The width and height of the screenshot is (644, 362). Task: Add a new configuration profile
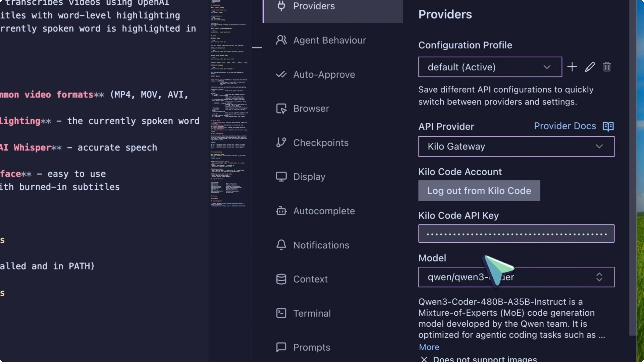(x=572, y=67)
